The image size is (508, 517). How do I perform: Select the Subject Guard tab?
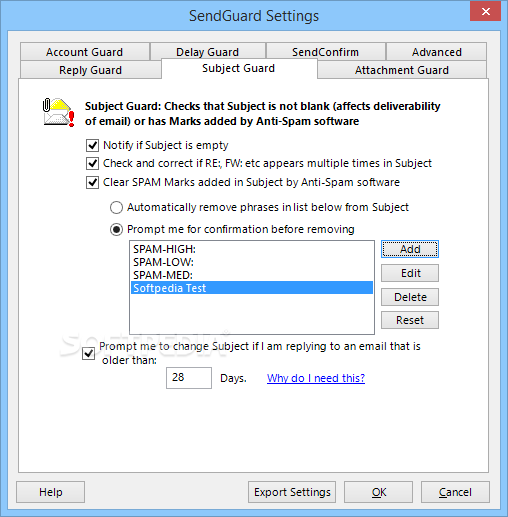pos(239,68)
